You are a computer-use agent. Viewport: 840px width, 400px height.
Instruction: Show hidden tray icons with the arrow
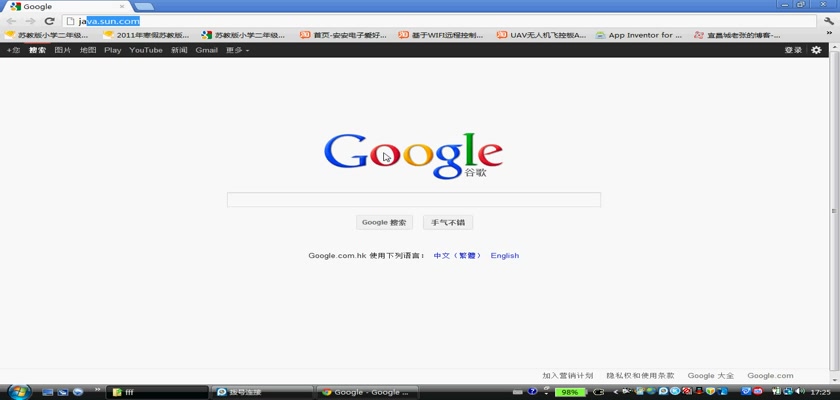click(616, 392)
